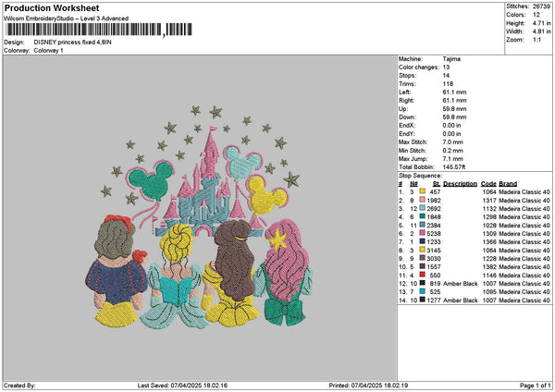The height and width of the screenshot is (392, 555).
Task: Click the cyan swatch beside 525 stitches
Action: (x=423, y=291)
